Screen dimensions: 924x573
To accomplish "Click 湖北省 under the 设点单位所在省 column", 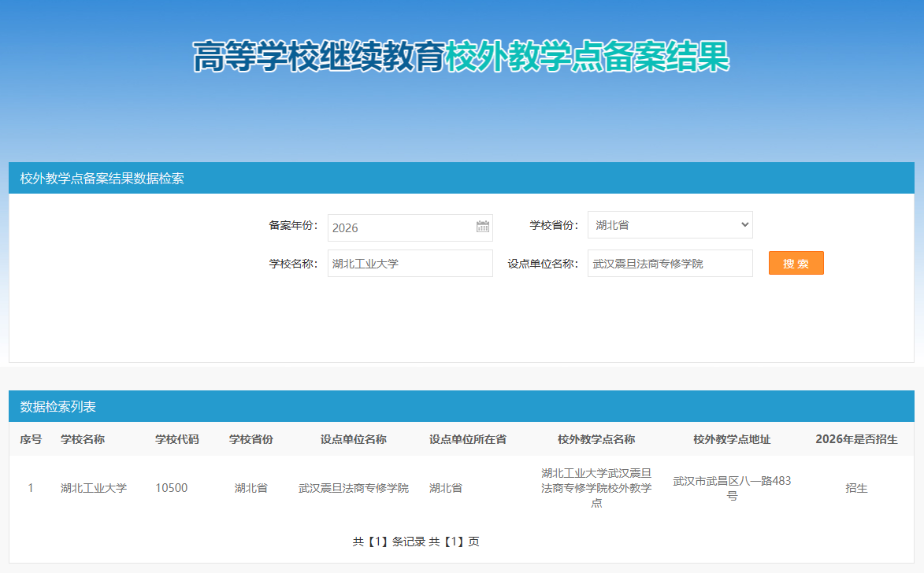I will pyautogui.click(x=446, y=488).
